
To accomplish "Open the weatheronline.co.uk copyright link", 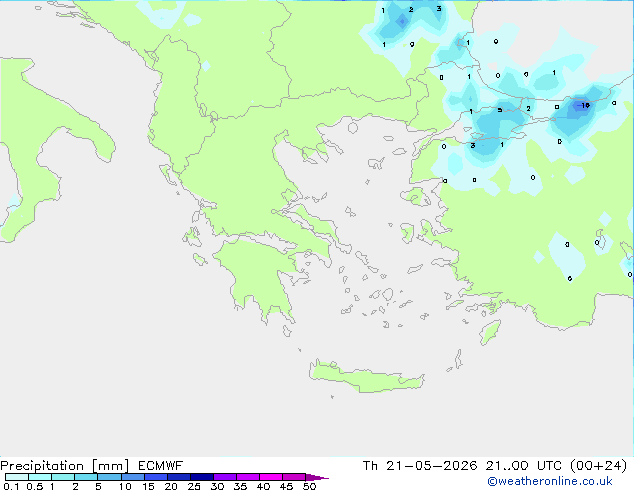I will coord(550,481).
